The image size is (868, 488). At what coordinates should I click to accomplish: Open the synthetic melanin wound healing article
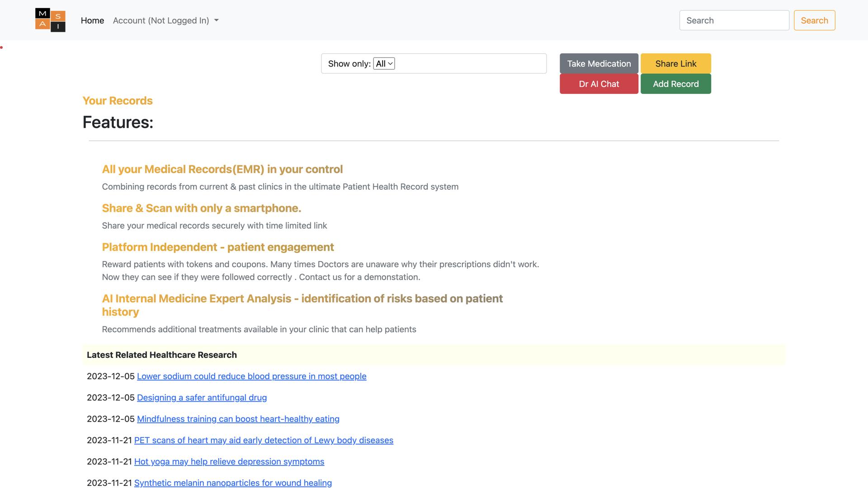[233, 483]
